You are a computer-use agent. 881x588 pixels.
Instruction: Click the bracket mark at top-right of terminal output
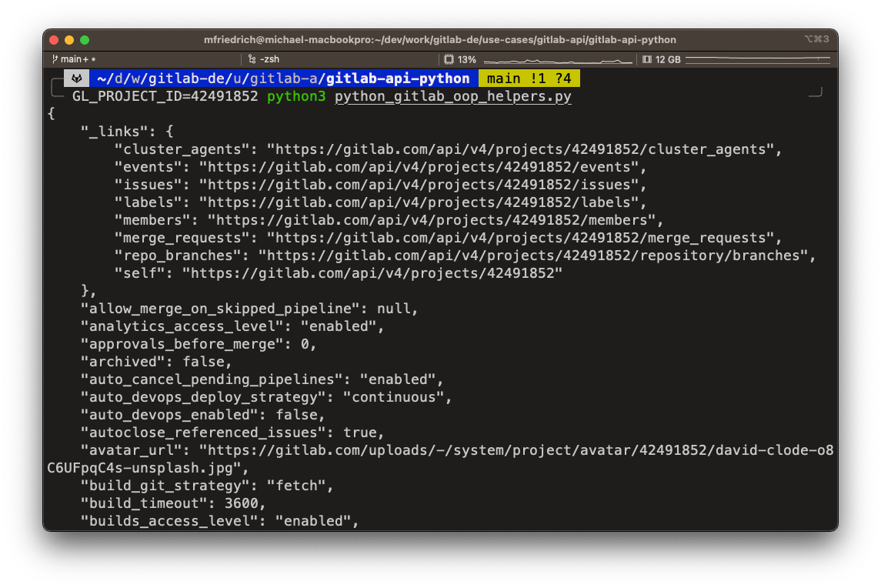(814, 91)
